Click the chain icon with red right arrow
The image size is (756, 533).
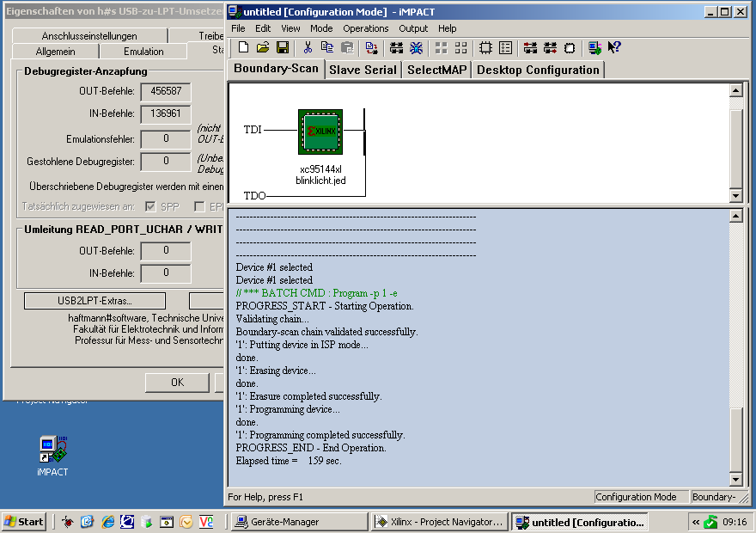(x=550, y=47)
